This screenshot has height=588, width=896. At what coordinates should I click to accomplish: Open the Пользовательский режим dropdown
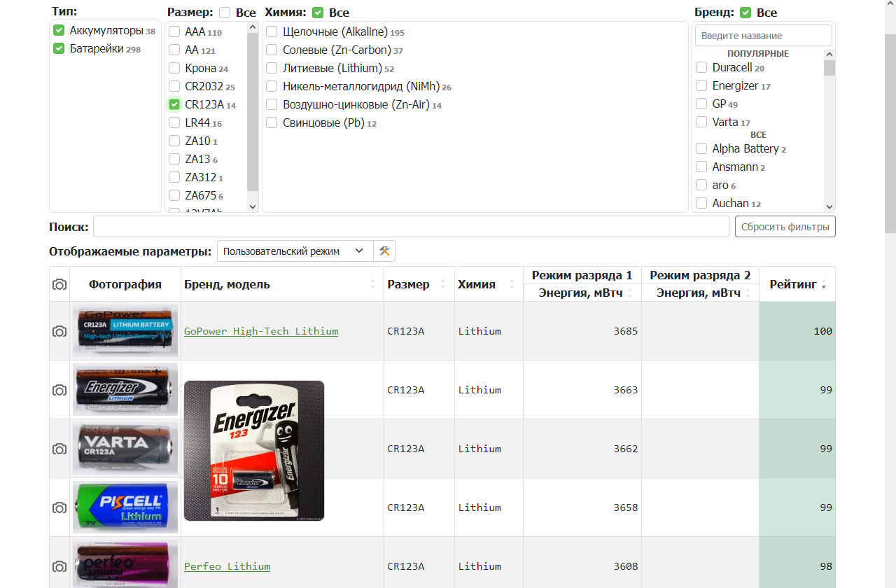click(x=295, y=251)
